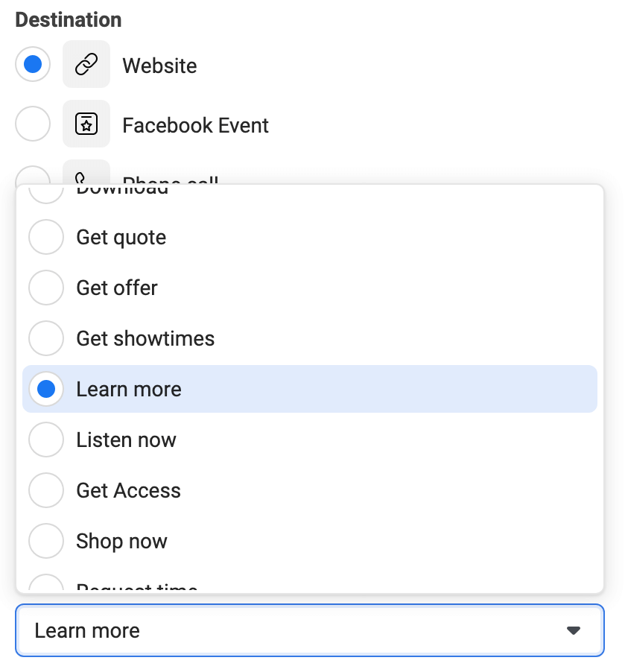Select the partially visible Request time option
This screenshot has width=625, height=672.
[x=309, y=582]
